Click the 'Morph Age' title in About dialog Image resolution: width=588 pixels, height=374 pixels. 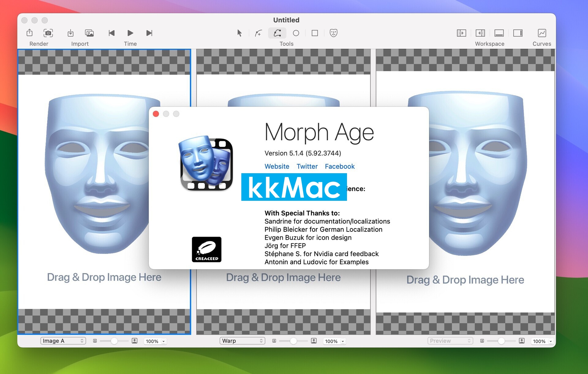click(x=319, y=133)
